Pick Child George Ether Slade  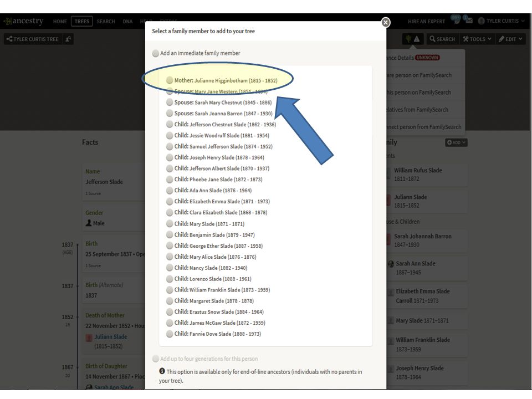170,245
